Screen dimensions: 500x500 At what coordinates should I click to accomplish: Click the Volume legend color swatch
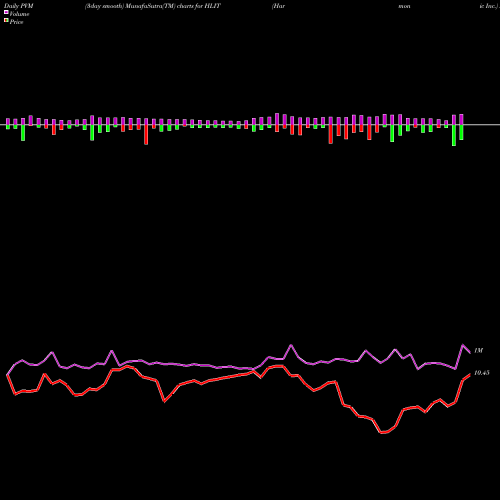(6, 12)
